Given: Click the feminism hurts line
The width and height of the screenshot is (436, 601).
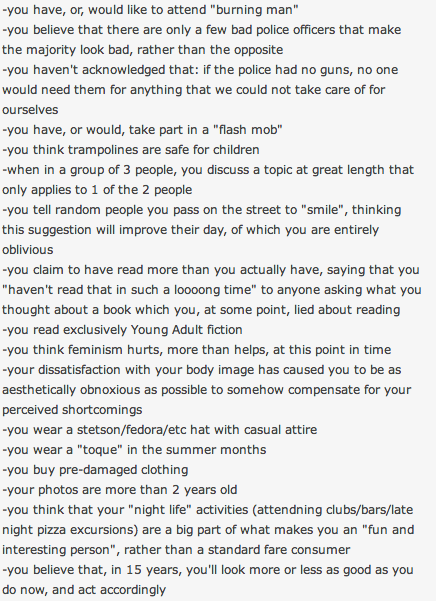Looking at the screenshot, I should (197, 350).
